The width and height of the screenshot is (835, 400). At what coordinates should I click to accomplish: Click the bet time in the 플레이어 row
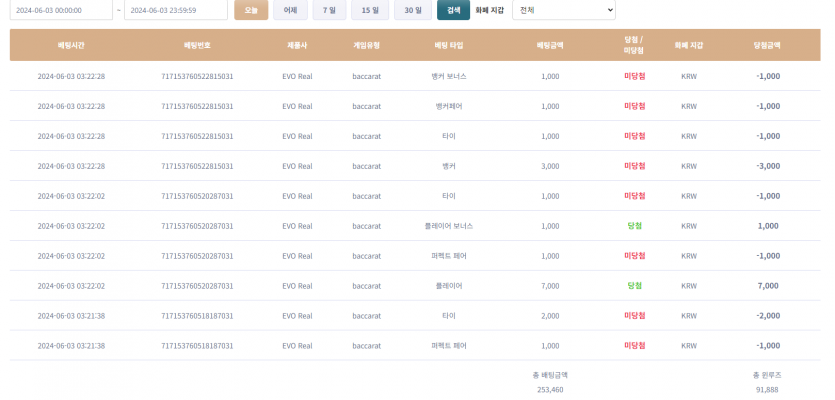point(71,286)
